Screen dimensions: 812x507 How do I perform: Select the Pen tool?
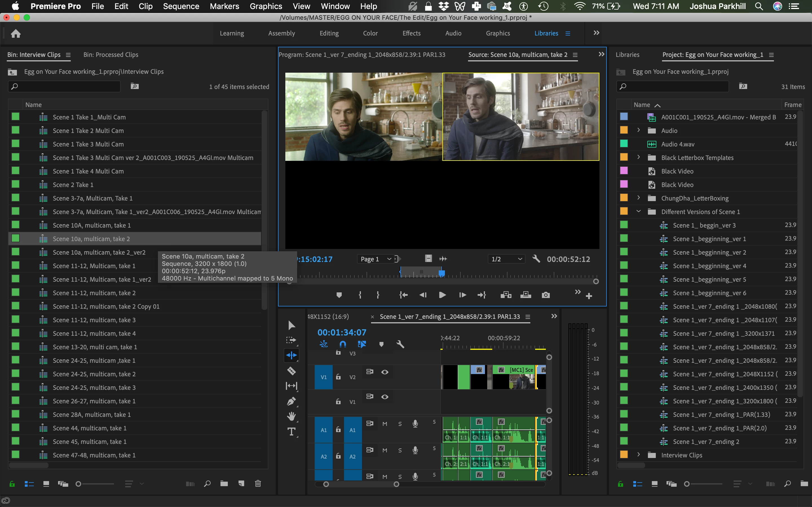(x=291, y=401)
